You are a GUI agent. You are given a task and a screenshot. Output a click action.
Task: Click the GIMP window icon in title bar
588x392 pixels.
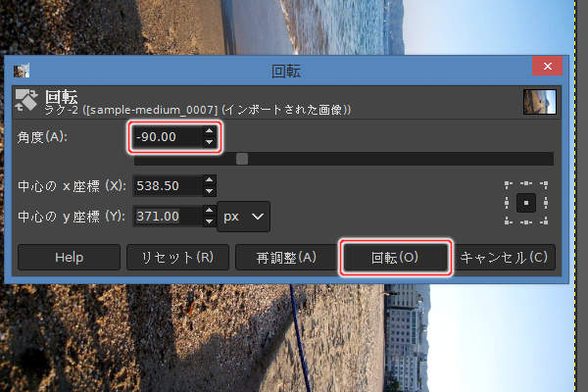point(22,71)
